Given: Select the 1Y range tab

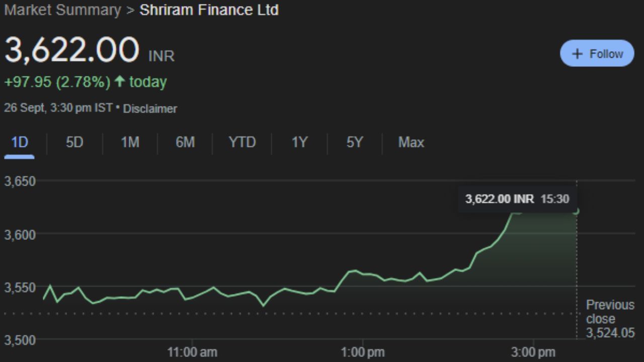Looking at the screenshot, I should (299, 143).
